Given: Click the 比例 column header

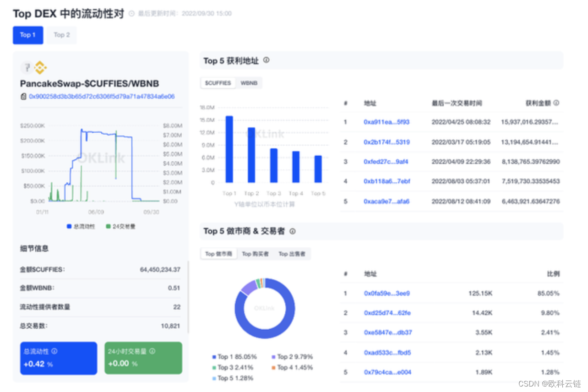Looking at the screenshot, I should tap(553, 274).
